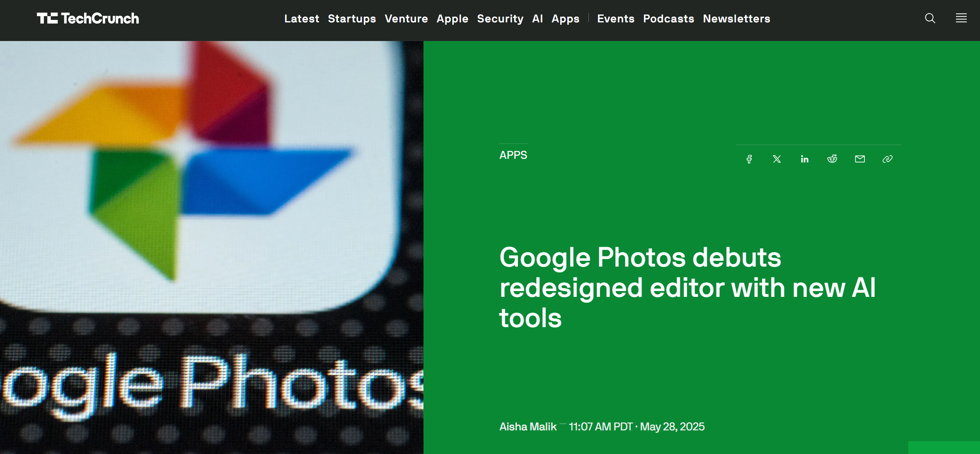
Task: Navigate to Security section
Action: click(x=500, y=19)
